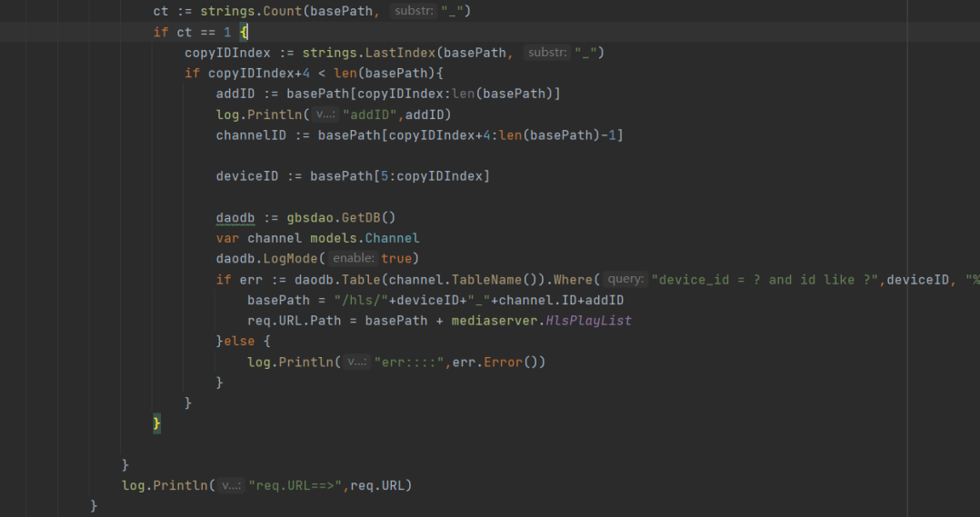Click the "GetDB" function call
The height and width of the screenshot is (517, 980).
pos(361,217)
